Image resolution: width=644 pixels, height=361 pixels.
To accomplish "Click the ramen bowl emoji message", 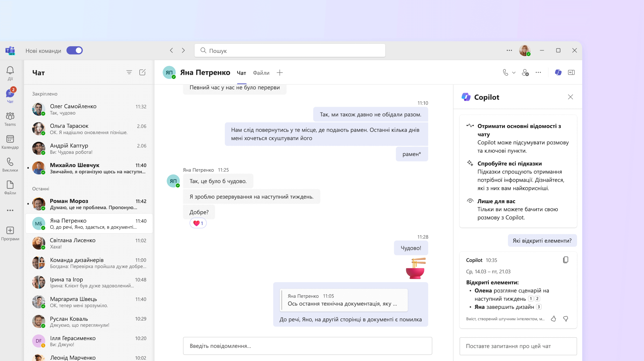I will [416, 268].
